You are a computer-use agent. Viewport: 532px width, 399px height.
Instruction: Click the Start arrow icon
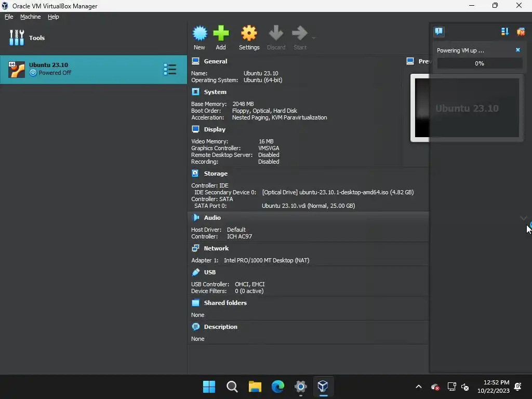pyautogui.click(x=300, y=33)
